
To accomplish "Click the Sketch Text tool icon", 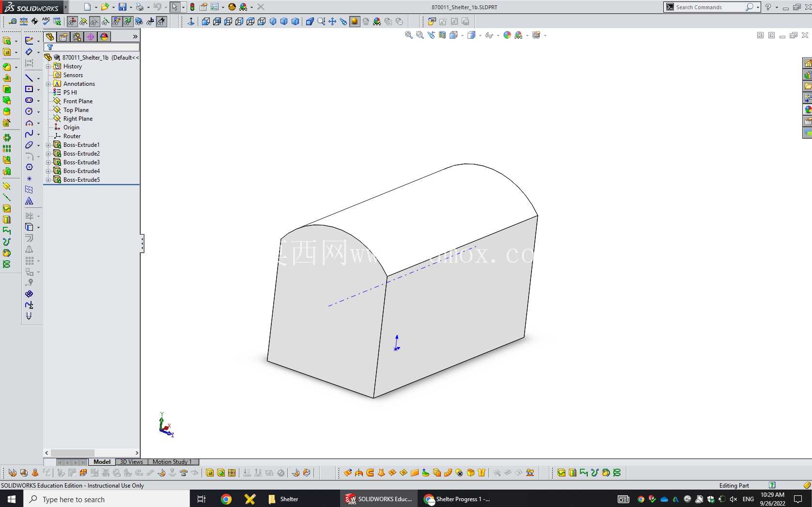I will 29,201.
